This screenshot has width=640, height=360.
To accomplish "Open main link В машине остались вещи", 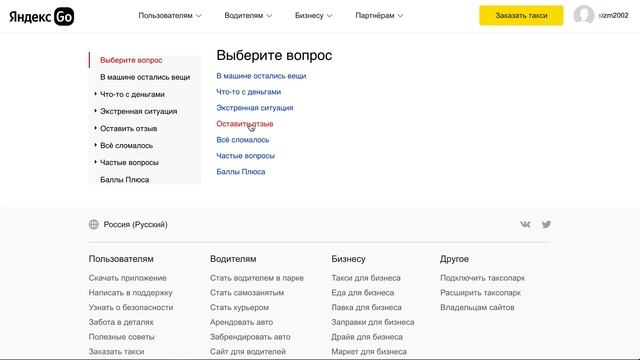I will 261,76.
